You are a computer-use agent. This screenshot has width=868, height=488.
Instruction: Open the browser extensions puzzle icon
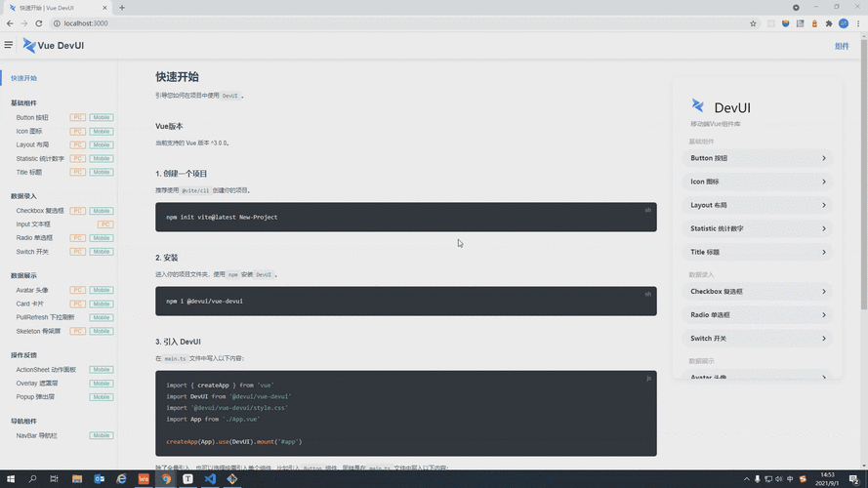[829, 23]
